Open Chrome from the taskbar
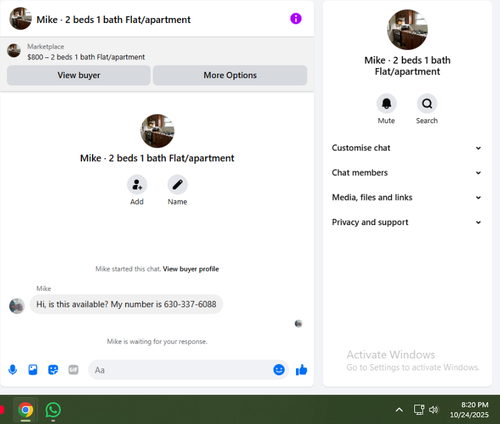The width and height of the screenshot is (500, 424). pyautogui.click(x=26, y=410)
